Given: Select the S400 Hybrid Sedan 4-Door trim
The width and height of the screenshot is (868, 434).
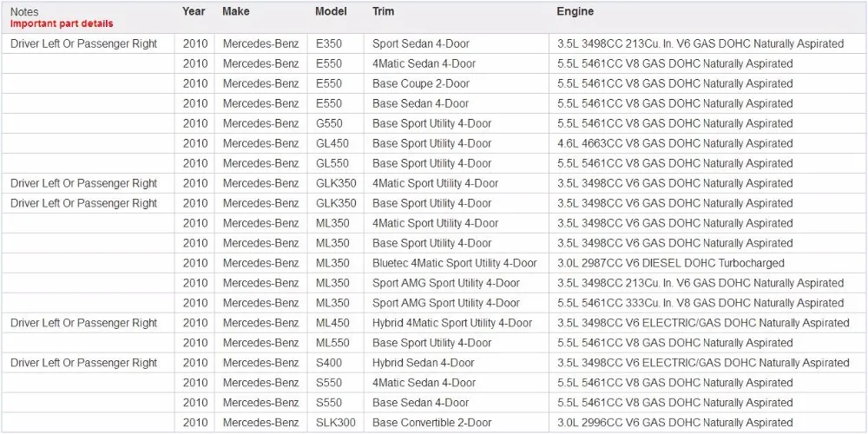Looking at the screenshot, I should pyautogui.click(x=423, y=363).
